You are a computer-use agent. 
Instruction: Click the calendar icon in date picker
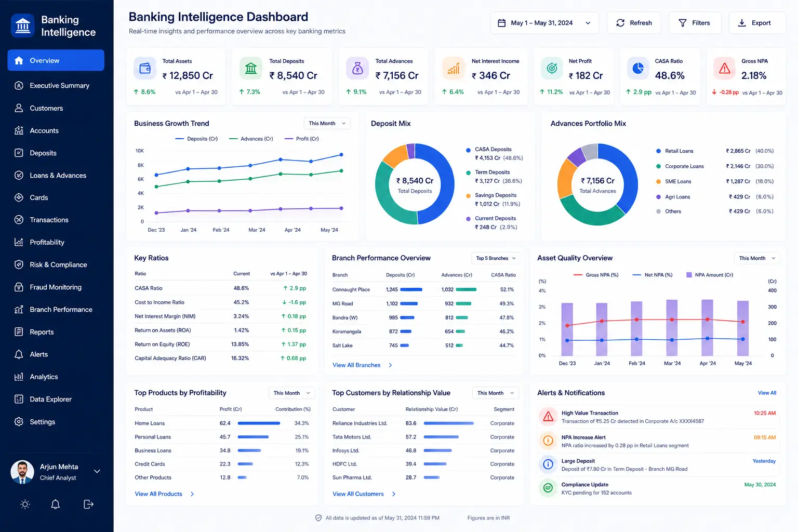point(502,23)
